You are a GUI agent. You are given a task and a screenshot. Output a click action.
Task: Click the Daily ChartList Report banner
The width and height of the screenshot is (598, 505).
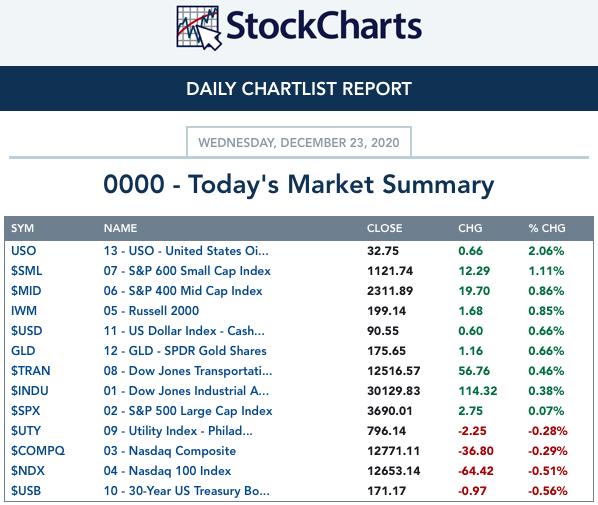pos(299,88)
